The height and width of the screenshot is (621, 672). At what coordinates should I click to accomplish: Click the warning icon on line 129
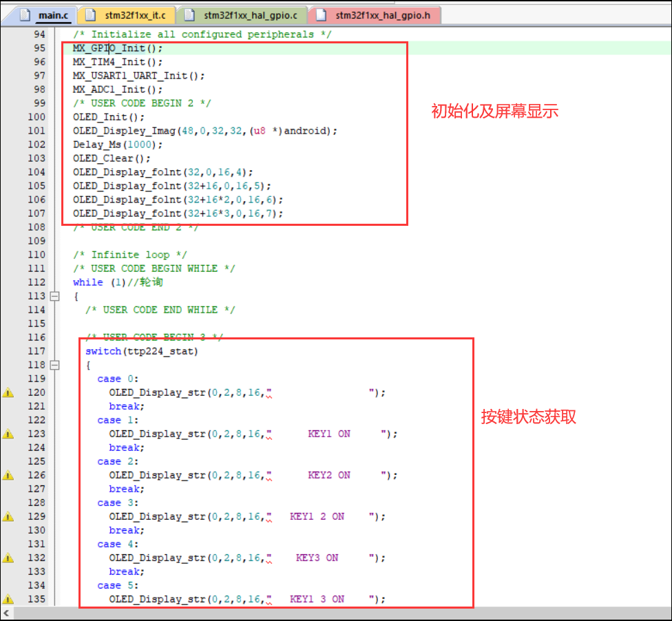[x=8, y=516]
